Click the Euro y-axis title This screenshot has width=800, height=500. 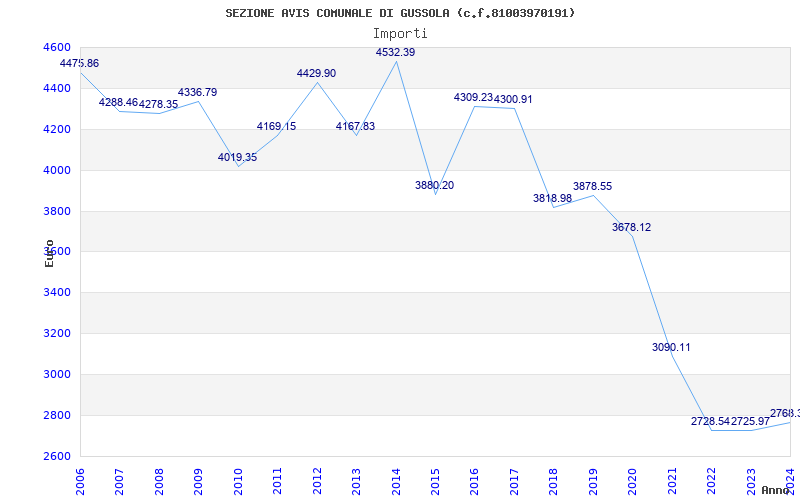coord(49,253)
